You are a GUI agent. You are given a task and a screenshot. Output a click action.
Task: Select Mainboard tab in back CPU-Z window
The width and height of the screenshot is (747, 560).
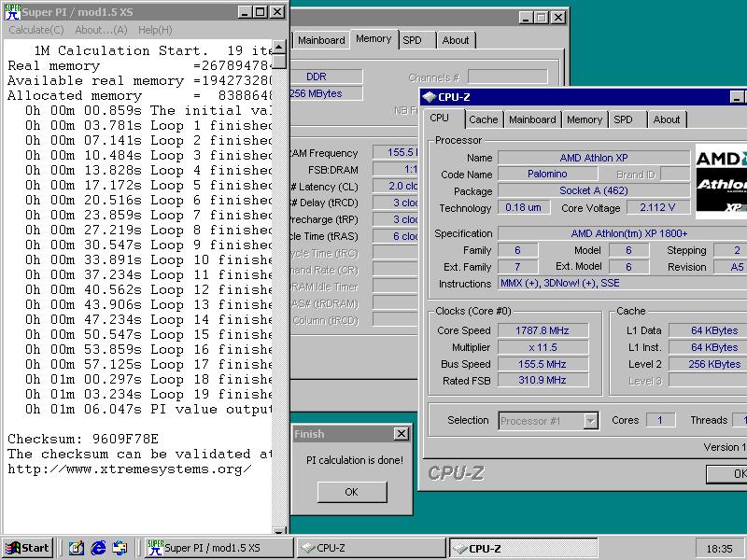pyautogui.click(x=321, y=40)
